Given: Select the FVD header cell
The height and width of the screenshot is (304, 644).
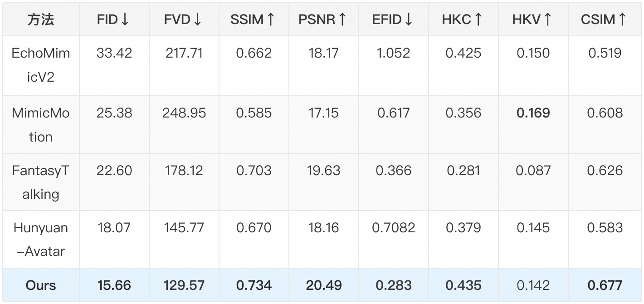Looking at the screenshot, I should [x=183, y=20].
